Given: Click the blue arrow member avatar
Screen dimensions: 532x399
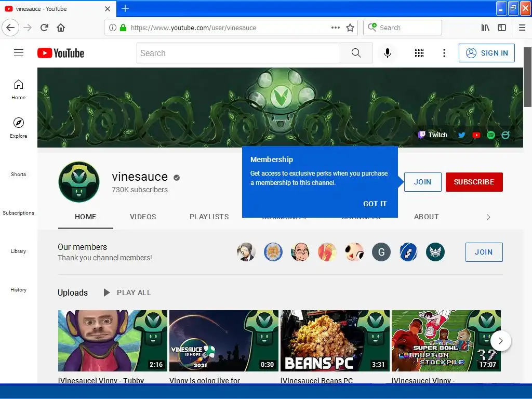Looking at the screenshot, I should (408, 252).
